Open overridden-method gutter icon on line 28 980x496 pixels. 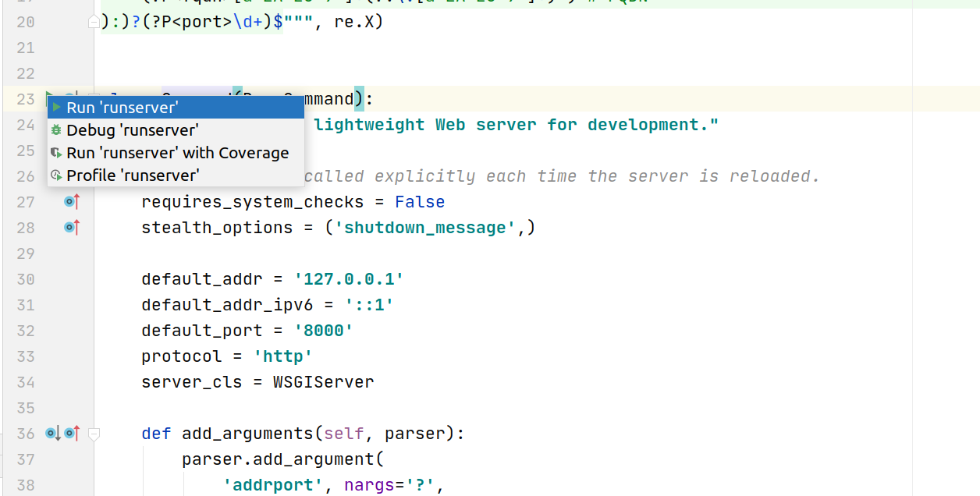tap(72, 228)
